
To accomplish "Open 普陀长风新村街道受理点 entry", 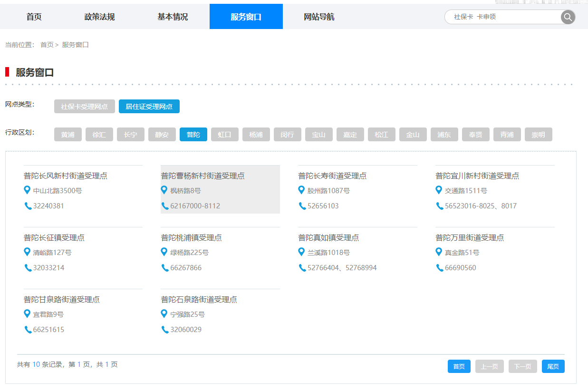I will tap(66, 176).
